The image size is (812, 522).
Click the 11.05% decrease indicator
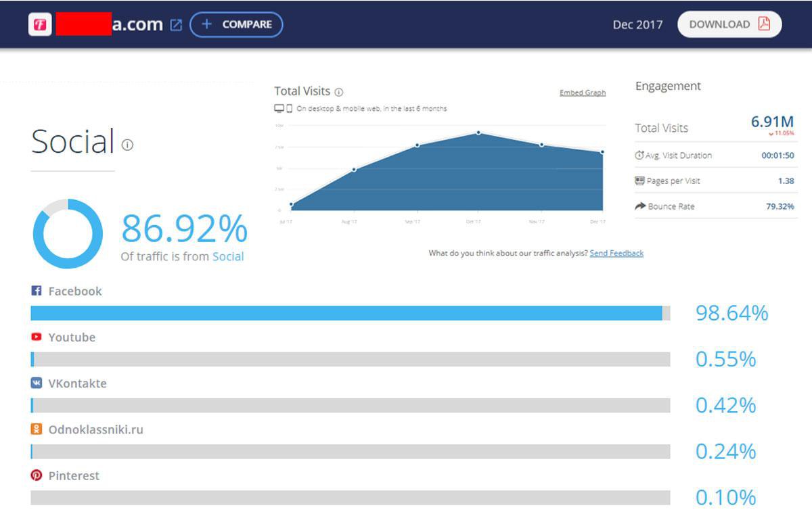[x=781, y=134]
